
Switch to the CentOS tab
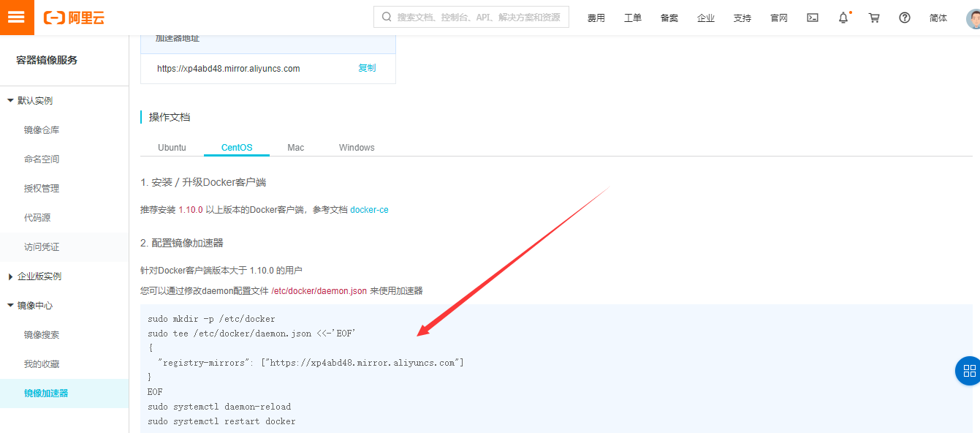click(237, 148)
